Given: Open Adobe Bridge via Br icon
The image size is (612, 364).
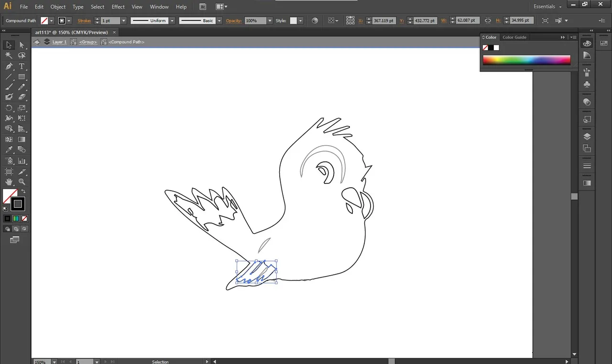Looking at the screenshot, I should [203, 7].
